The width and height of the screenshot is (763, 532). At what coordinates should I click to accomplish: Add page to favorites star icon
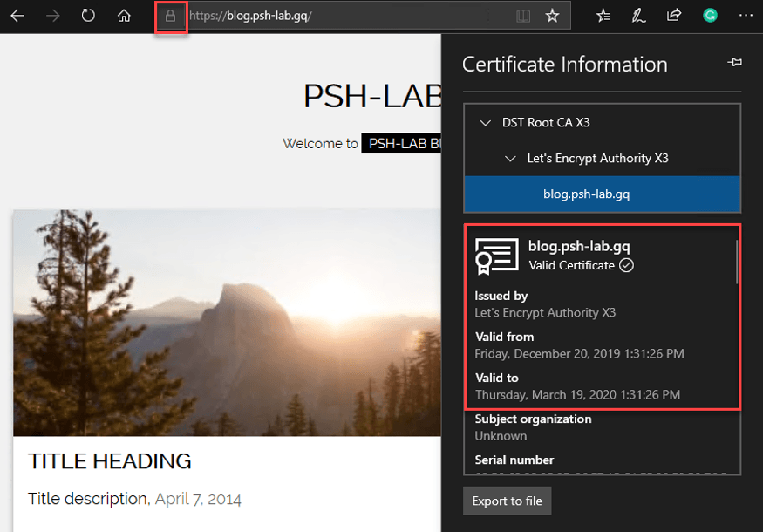tap(552, 16)
